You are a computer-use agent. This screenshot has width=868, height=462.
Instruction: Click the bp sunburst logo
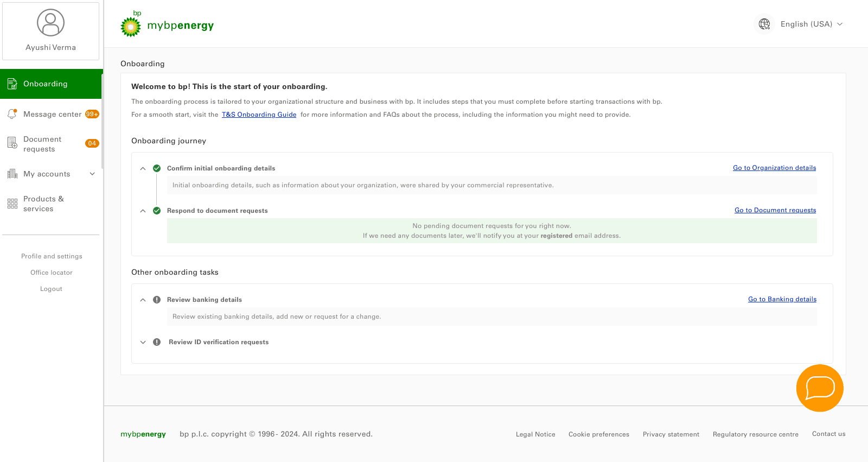131,27
